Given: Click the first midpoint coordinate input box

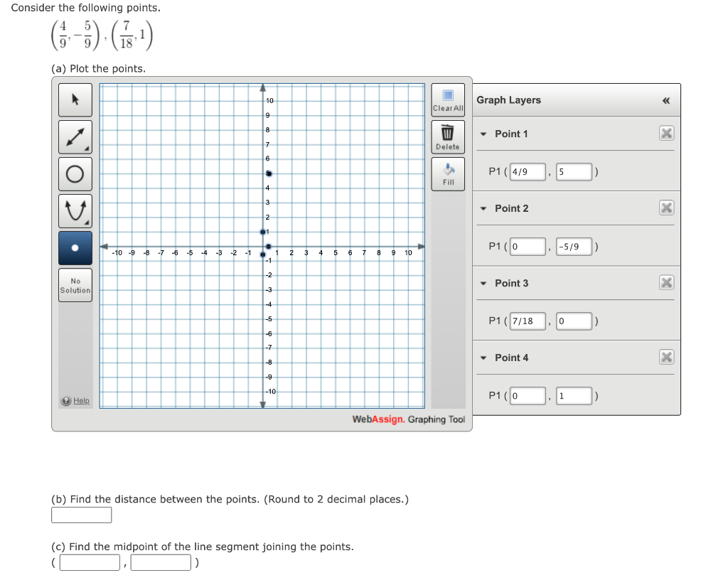Looking at the screenshot, I should tap(90, 562).
